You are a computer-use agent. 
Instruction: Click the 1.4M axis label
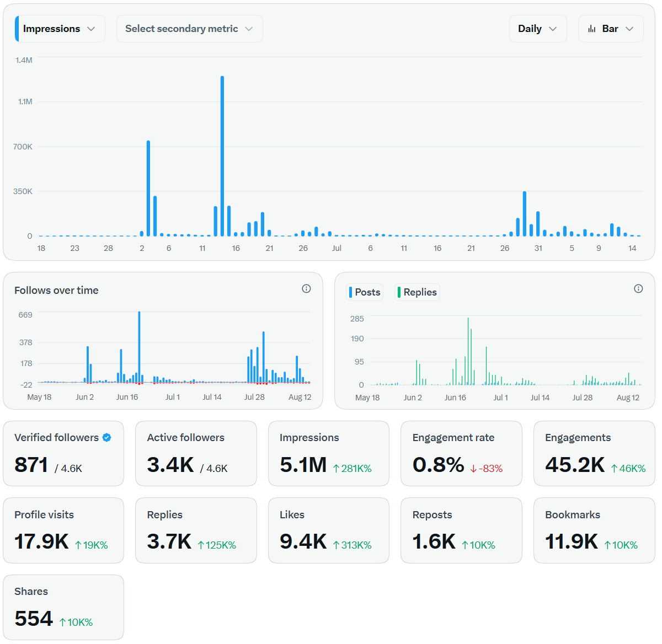coord(24,60)
